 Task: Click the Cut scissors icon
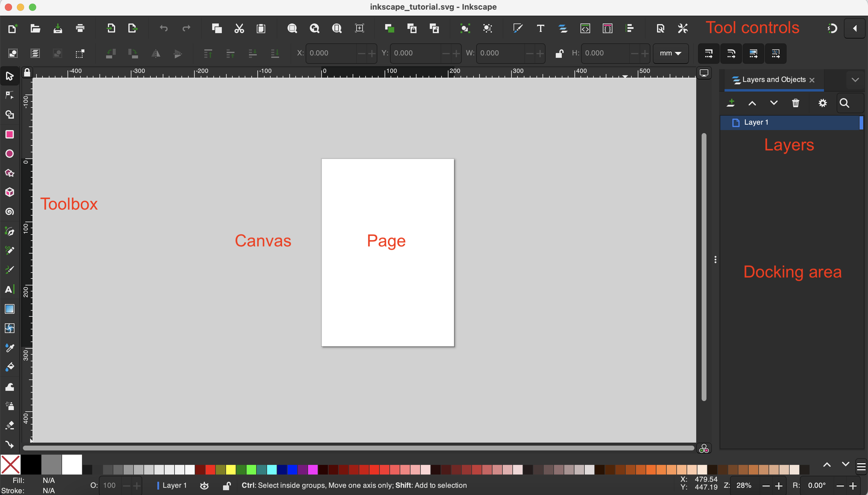[239, 28]
